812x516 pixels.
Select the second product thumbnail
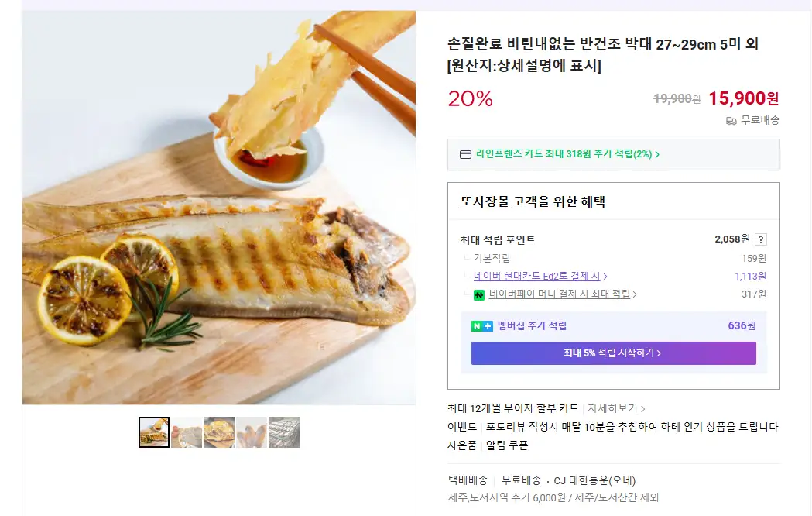point(187,432)
